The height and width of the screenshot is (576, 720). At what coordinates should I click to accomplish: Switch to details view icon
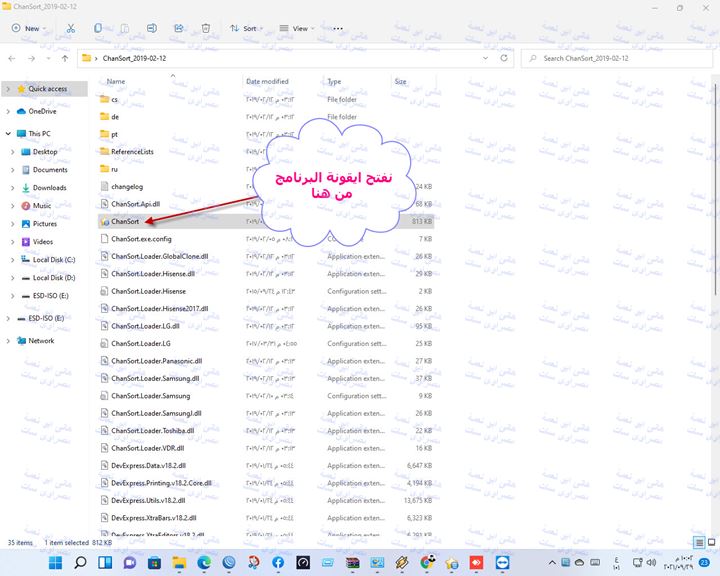click(699, 542)
